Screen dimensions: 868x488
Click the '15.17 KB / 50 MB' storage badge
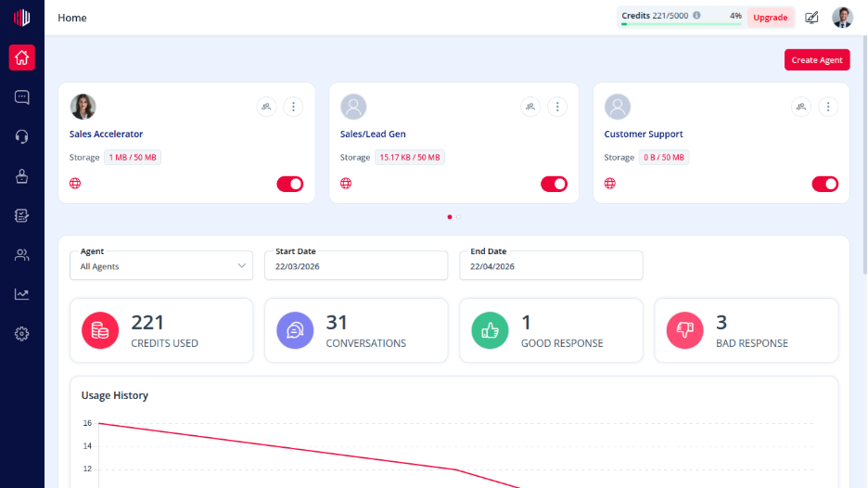[410, 158]
